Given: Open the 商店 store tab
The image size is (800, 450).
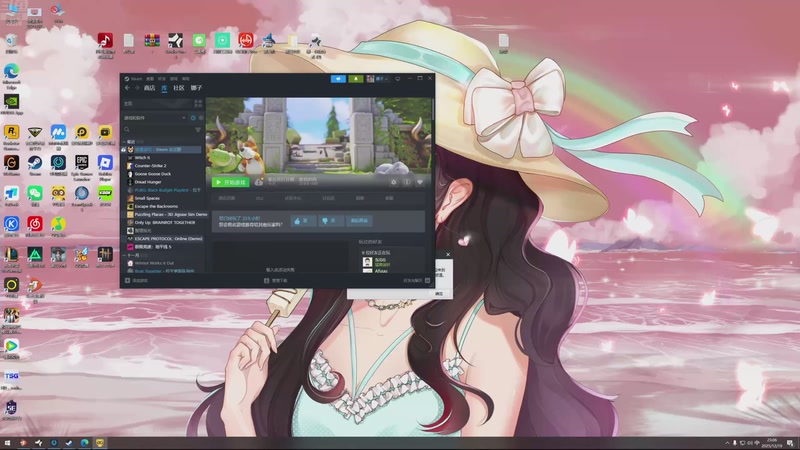Looking at the screenshot, I should (x=149, y=88).
